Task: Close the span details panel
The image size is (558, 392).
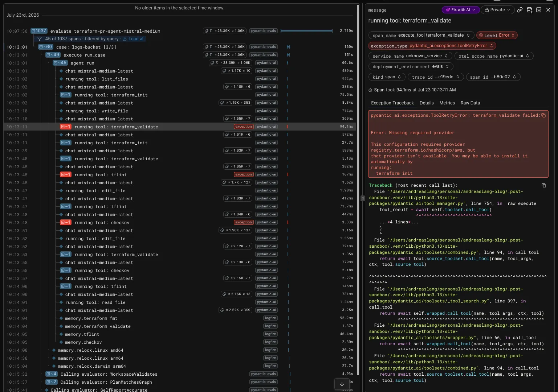Action: pyautogui.click(x=548, y=10)
